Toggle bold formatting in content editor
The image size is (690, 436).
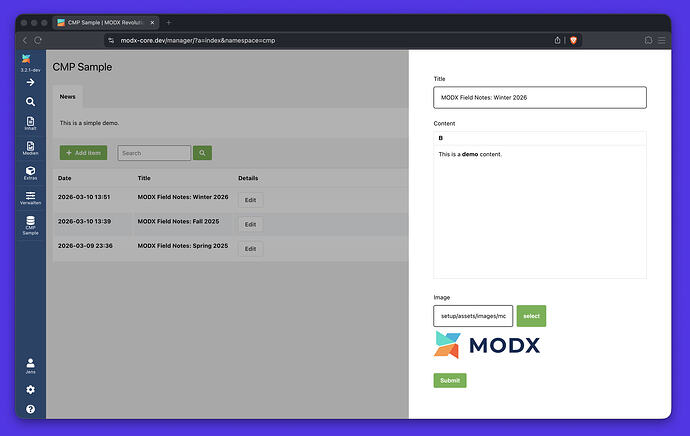(441, 138)
